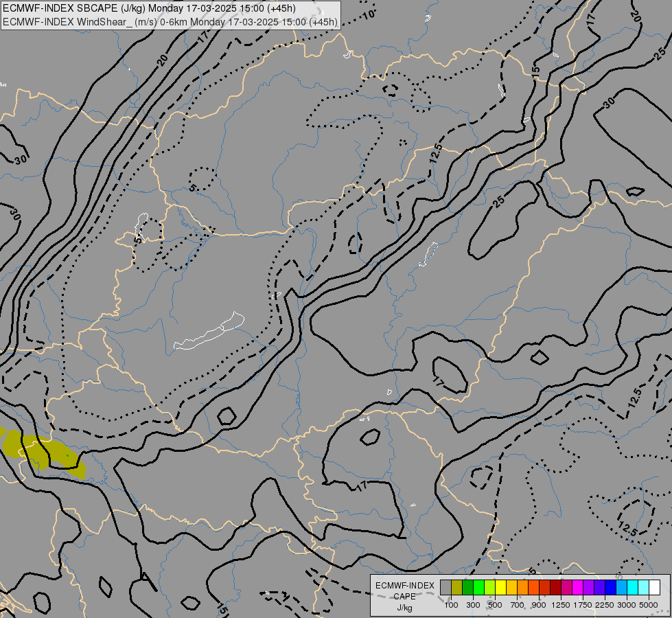Image resolution: width=672 pixels, height=618 pixels.
Task: Click the legend value 1250
Action: point(561,605)
